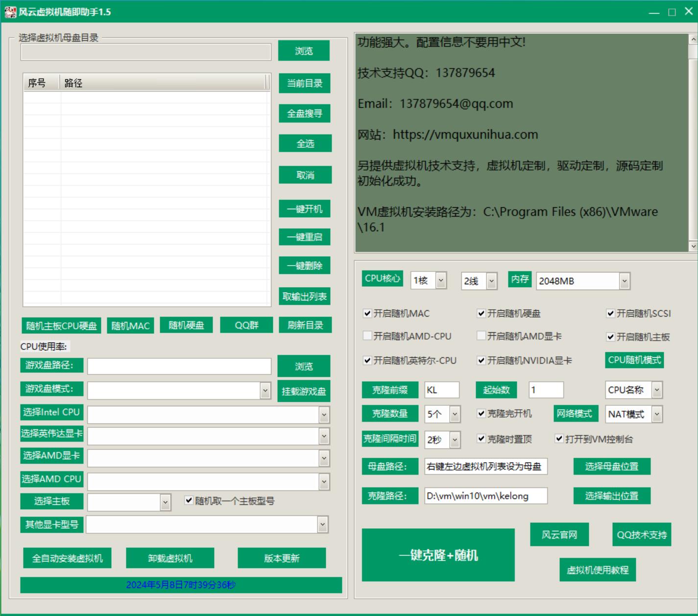Enable 开启随机AMD-CPU checkbox

tap(367, 336)
